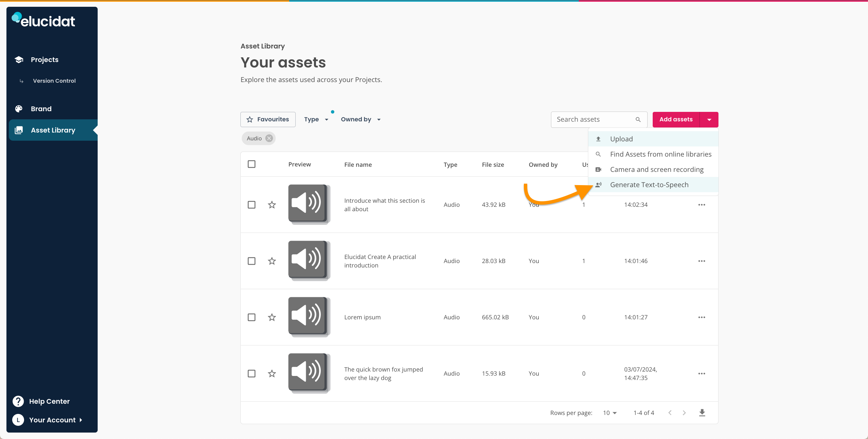Select Find Assets from online libraries
This screenshot has height=439, width=868.
(660, 154)
